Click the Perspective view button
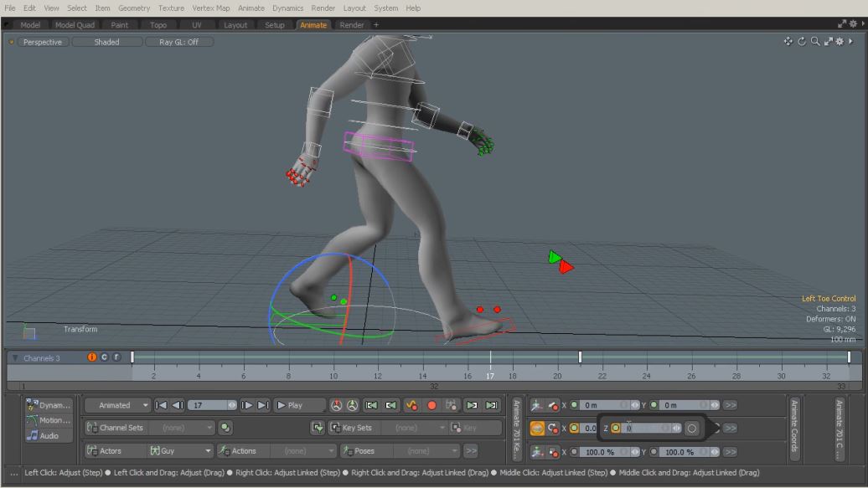This screenshot has height=488, width=868. tap(43, 42)
